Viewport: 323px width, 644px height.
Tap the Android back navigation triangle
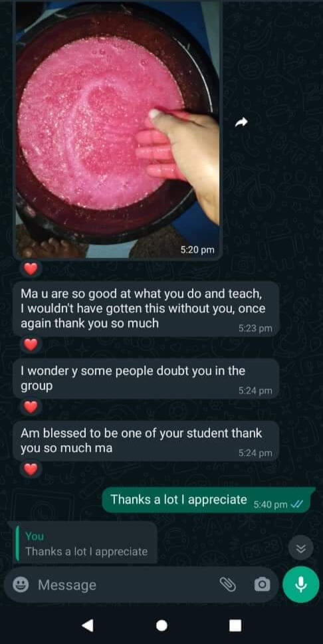[x=87, y=625]
